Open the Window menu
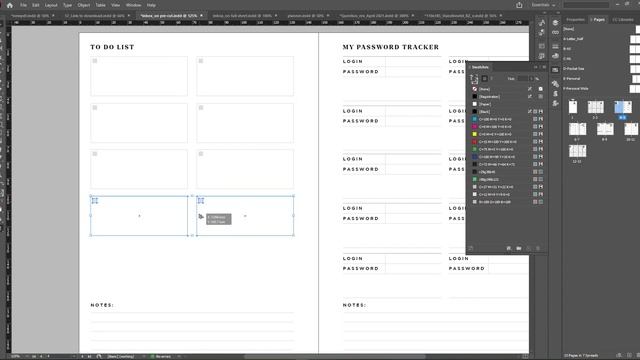 pos(133,5)
